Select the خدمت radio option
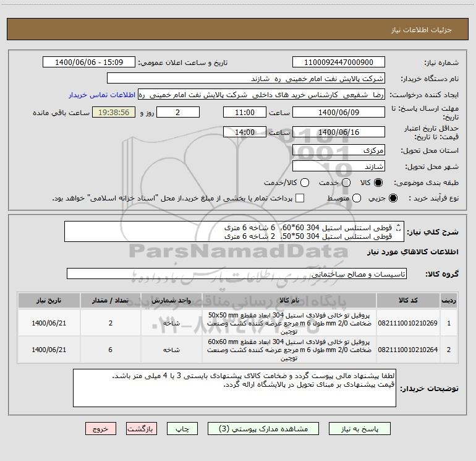The height and width of the screenshot is (461, 476). [346, 183]
